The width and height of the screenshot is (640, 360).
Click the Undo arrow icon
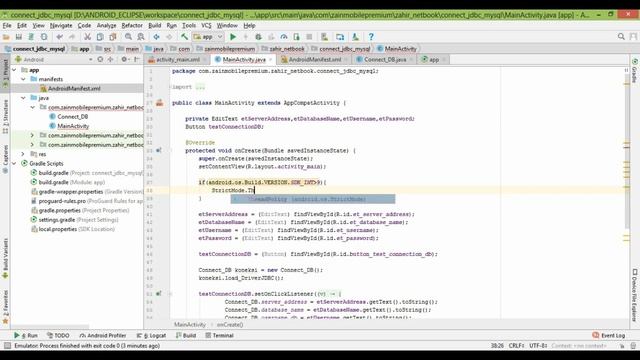pyautogui.click(x=60, y=37)
